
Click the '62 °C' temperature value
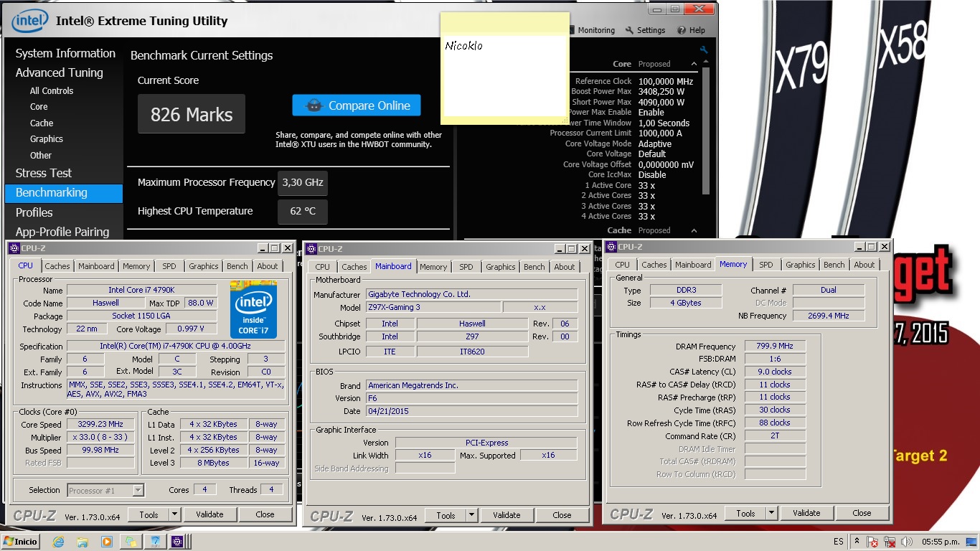point(303,211)
